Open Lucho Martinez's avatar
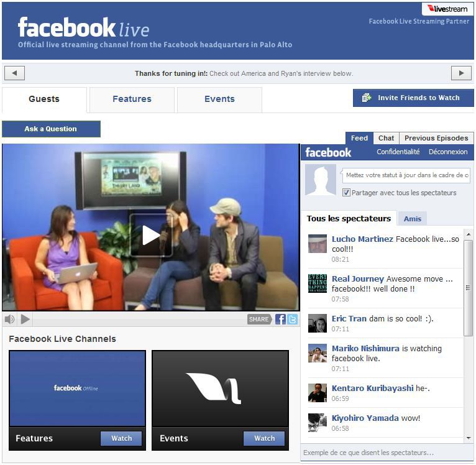 (x=318, y=244)
